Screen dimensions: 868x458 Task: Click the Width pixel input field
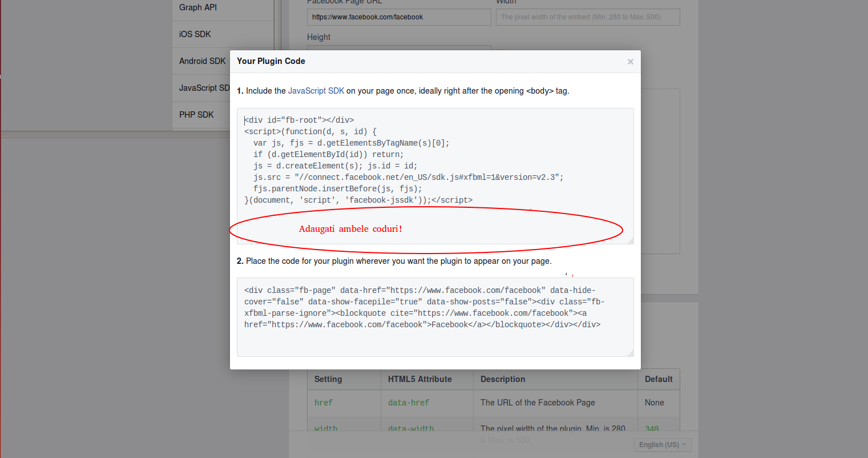[x=588, y=17]
